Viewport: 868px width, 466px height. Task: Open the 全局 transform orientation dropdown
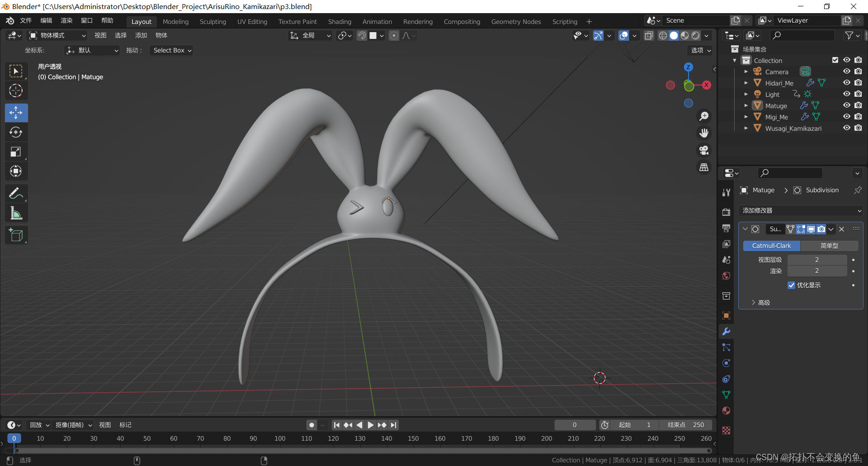pyautogui.click(x=310, y=35)
